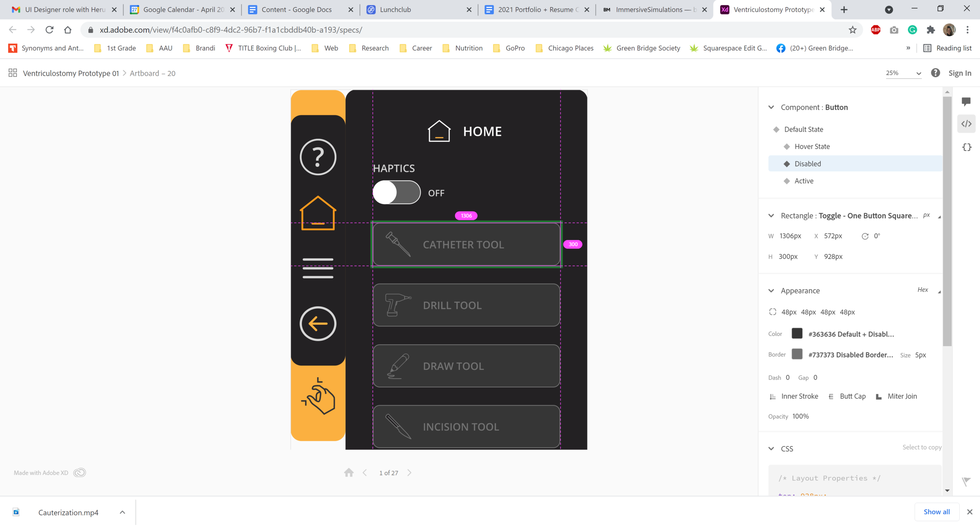Open the 25% zoom dropdown
The width and height of the screenshot is (980, 528).
[903, 73]
